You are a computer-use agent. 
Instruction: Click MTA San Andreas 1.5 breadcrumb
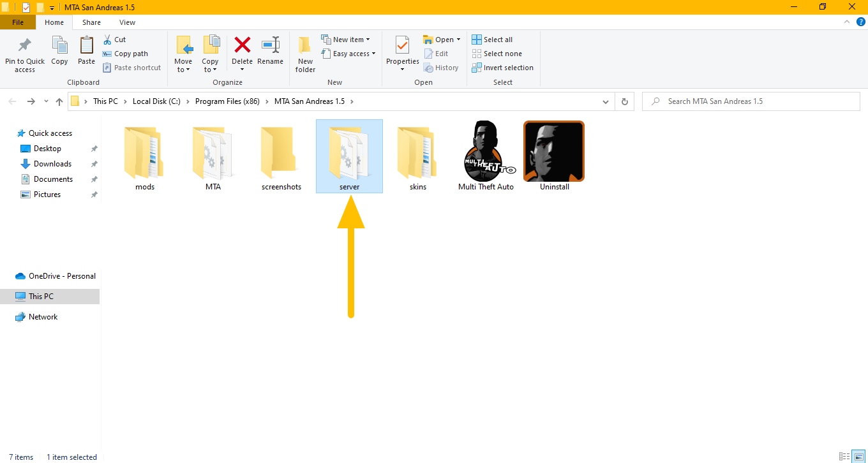click(x=310, y=101)
